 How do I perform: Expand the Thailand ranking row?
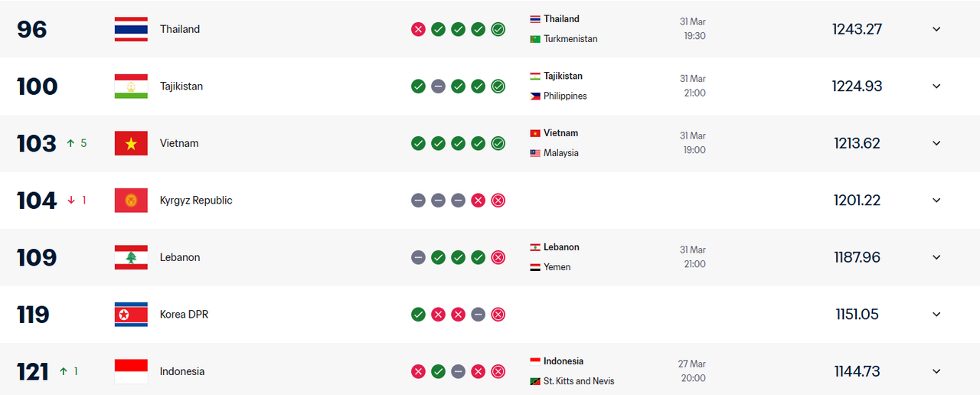coord(936,29)
